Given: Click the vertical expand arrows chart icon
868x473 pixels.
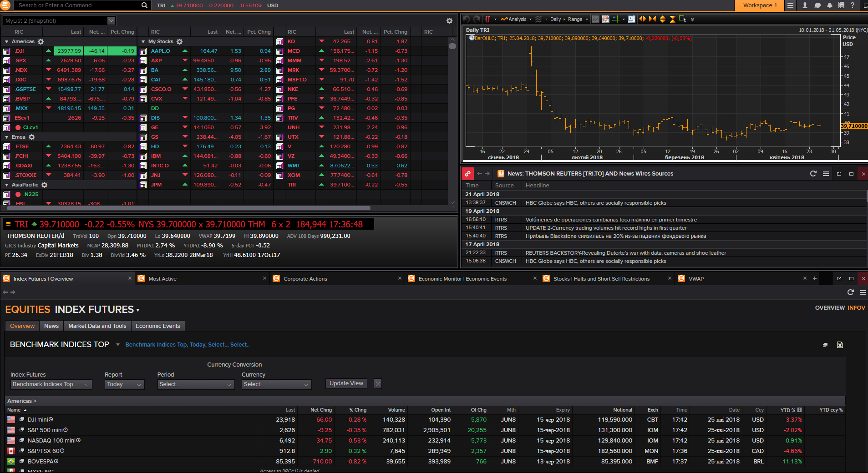Looking at the screenshot, I should [x=662, y=19].
